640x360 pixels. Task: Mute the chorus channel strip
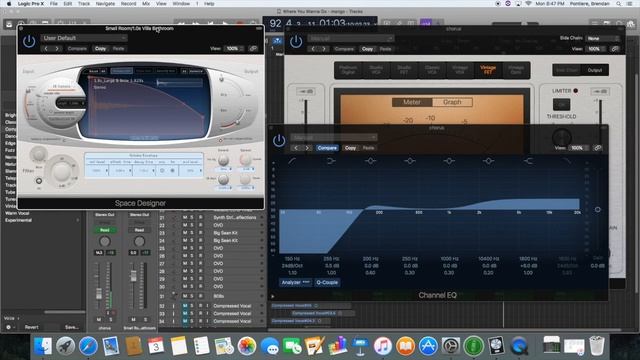click(x=99, y=319)
